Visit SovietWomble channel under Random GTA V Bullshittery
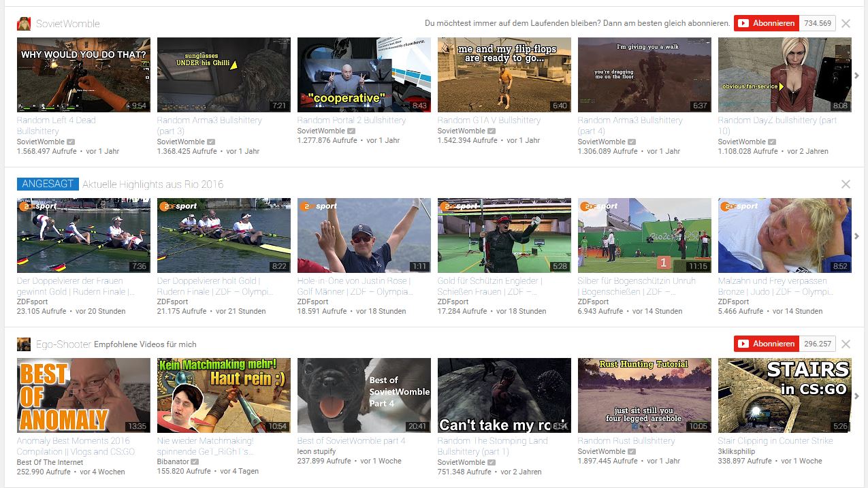868x488 pixels. click(462, 131)
